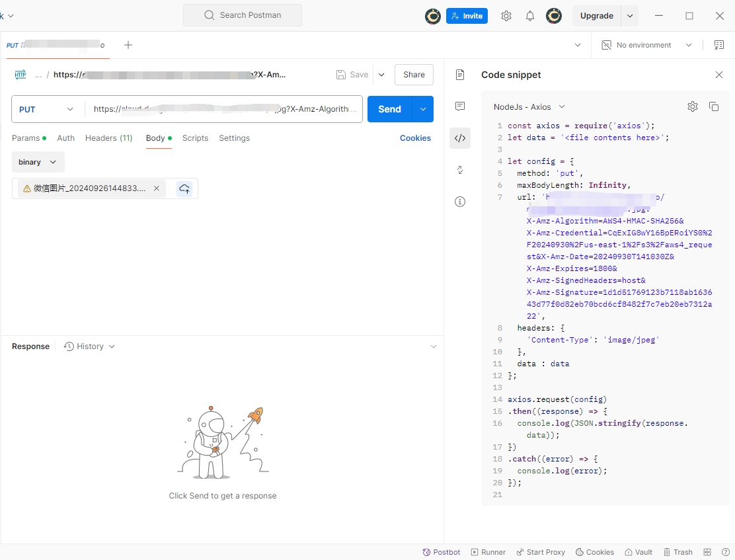Open the binary body type dropdown
Screen dimensions: 735x560
click(x=38, y=162)
